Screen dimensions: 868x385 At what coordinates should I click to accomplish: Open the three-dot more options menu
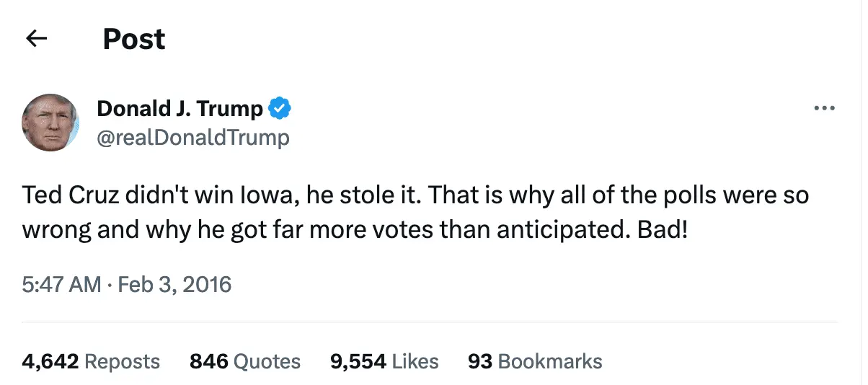tap(823, 109)
